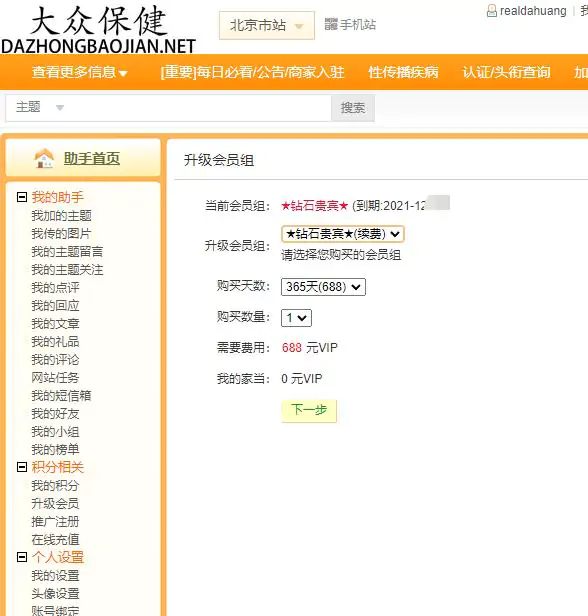
Task: Click the 0 元VIP balance value
Action: [302, 379]
